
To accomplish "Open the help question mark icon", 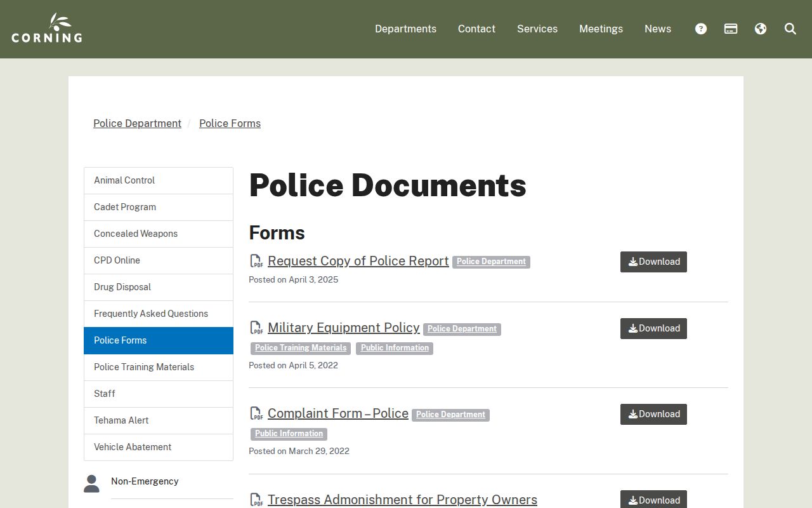I will click(701, 29).
